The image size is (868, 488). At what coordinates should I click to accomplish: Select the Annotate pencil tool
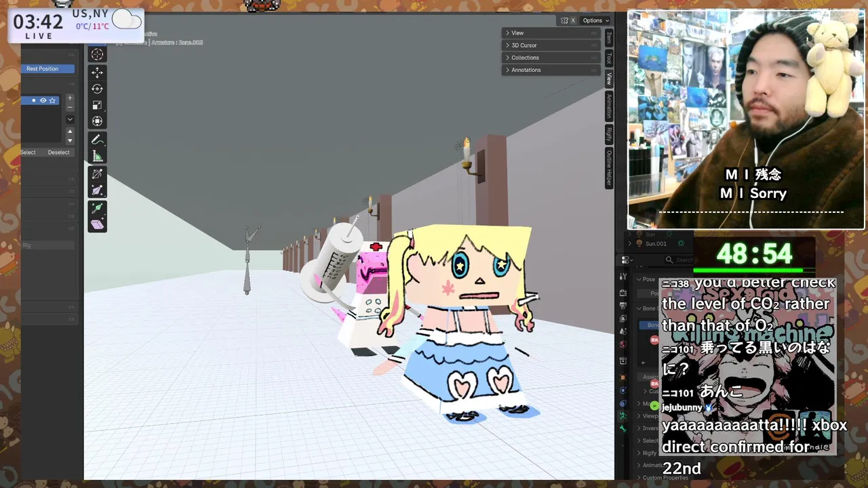[97, 140]
